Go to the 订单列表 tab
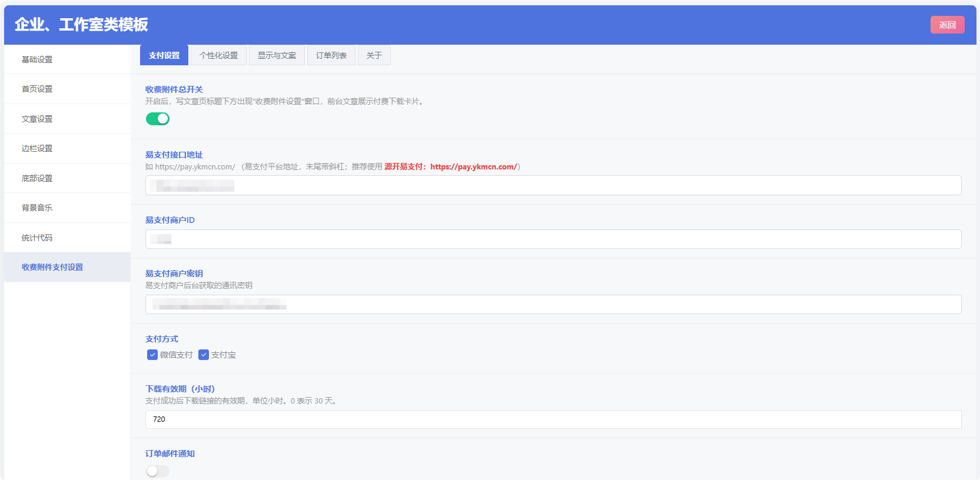Screen dimensions: 980x480 (x=331, y=55)
